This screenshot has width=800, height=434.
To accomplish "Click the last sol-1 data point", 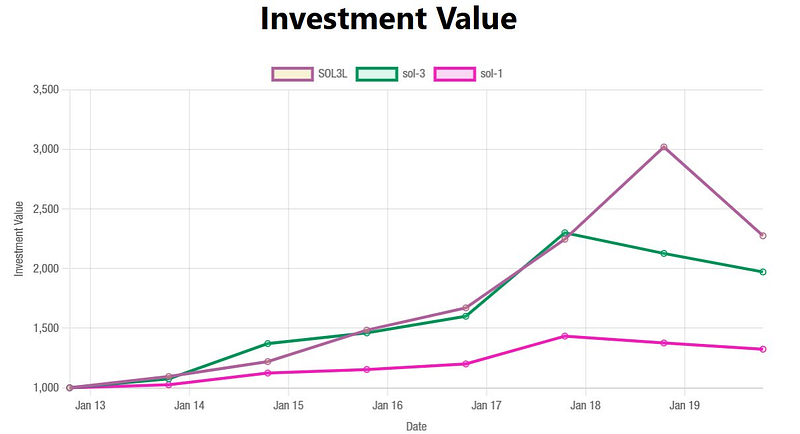I will pos(763,349).
